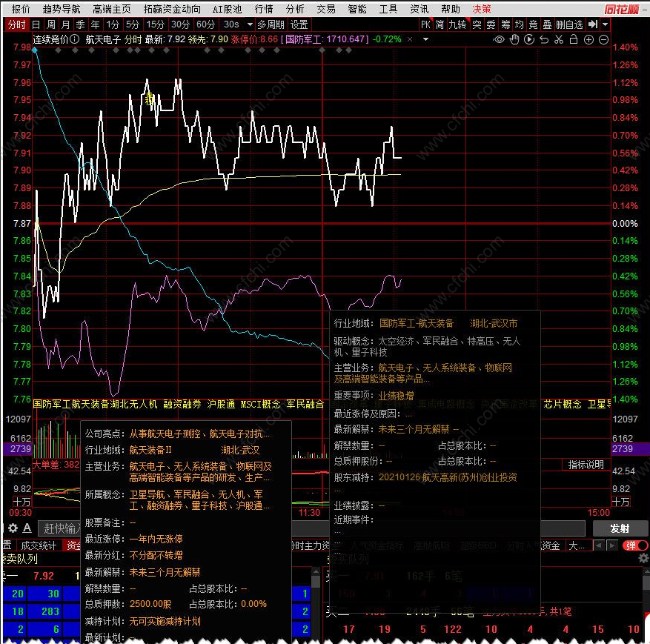Click the info icon beside 连续竞价
Screen dimensions: 650x644
pos(74,39)
